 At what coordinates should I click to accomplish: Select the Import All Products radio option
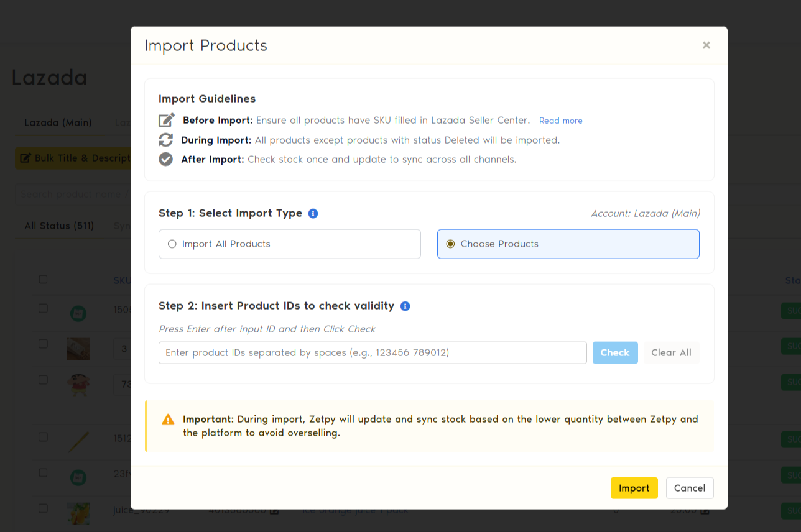(x=172, y=244)
